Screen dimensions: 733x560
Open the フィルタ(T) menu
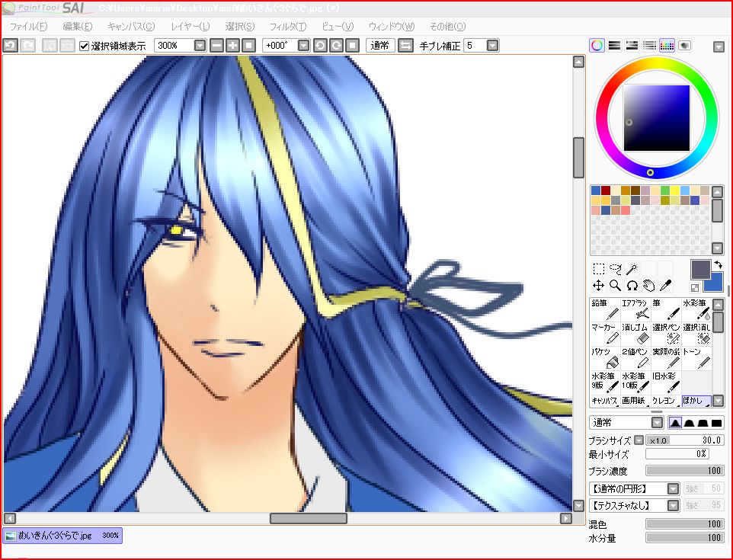click(x=287, y=26)
